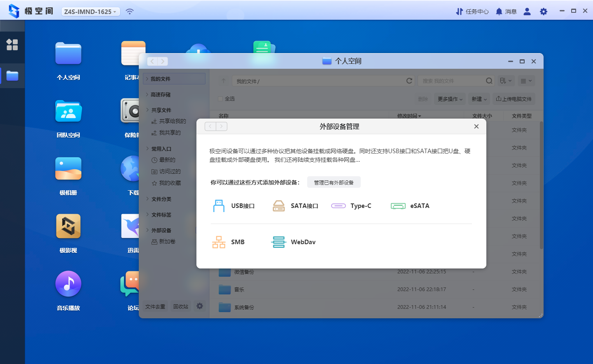The image size is (593, 364).
Task: Open 回收站 in 个人空间
Action: [x=181, y=306]
